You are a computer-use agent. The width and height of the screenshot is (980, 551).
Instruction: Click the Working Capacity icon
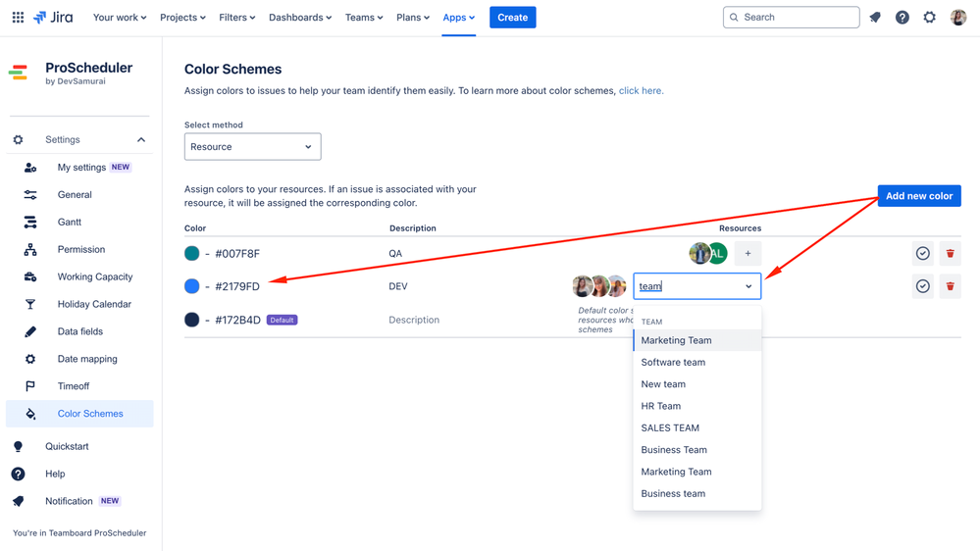[30, 276]
